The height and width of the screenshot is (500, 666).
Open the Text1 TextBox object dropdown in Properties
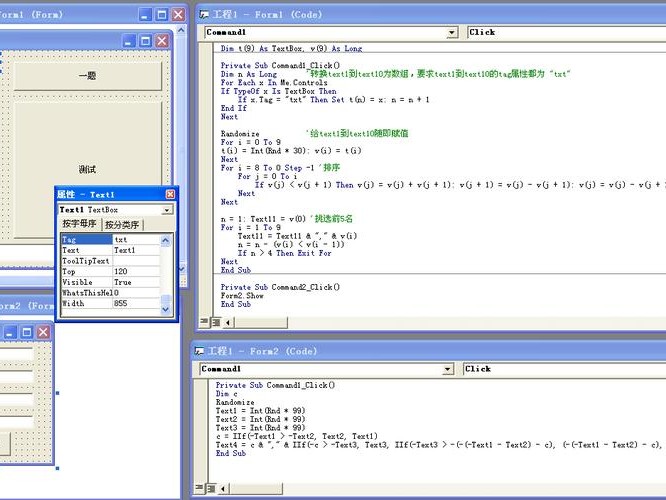click(167, 210)
